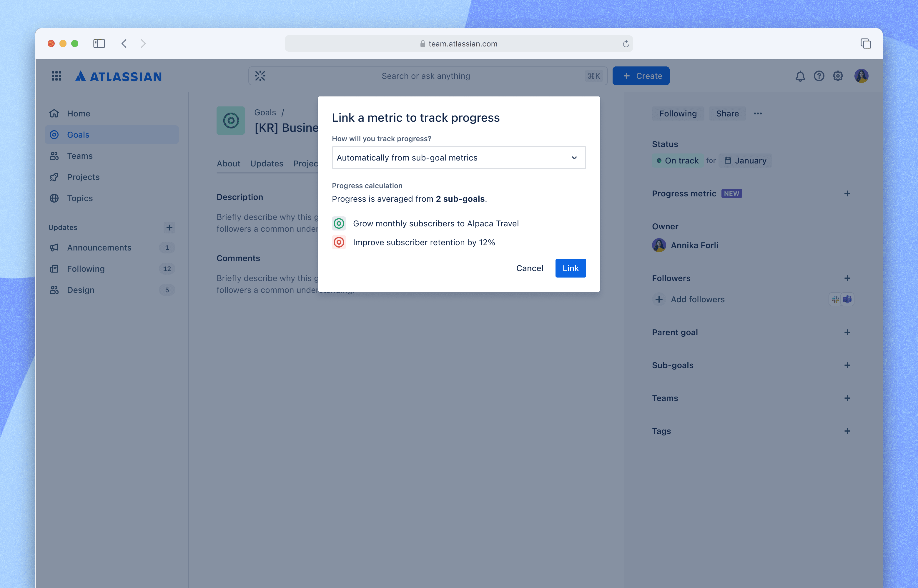Go forward in browser history
918x588 pixels.
(143, 44)
